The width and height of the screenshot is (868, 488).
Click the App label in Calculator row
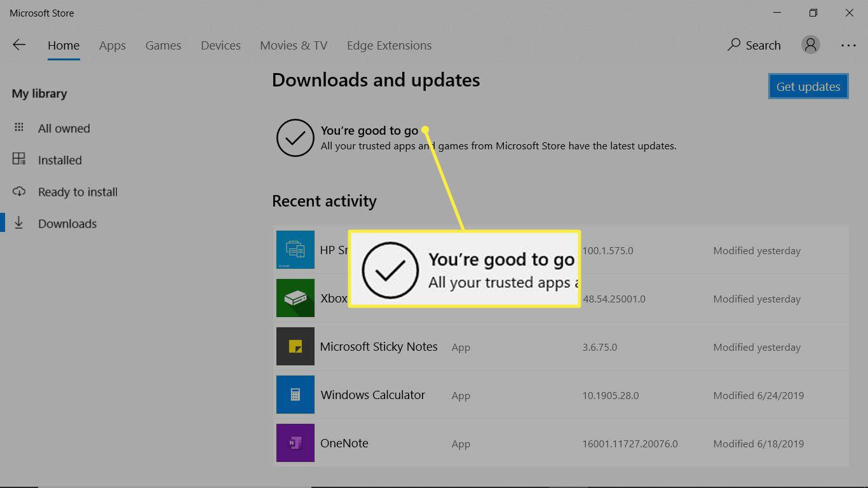click(x=461, y=396)
